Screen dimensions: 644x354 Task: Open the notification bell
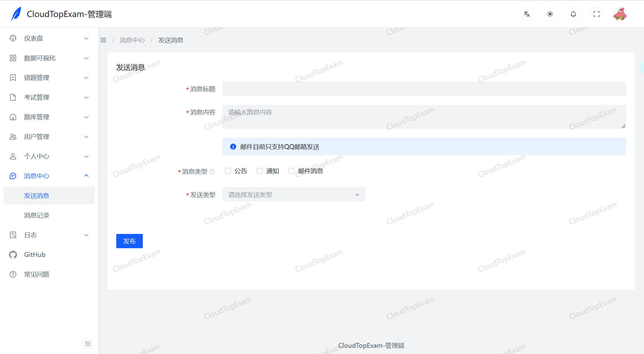coord(573,14)
